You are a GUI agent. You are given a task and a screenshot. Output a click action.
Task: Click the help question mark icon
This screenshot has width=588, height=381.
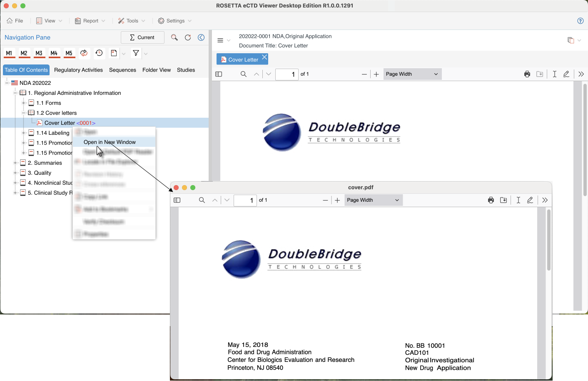[580, 21]
